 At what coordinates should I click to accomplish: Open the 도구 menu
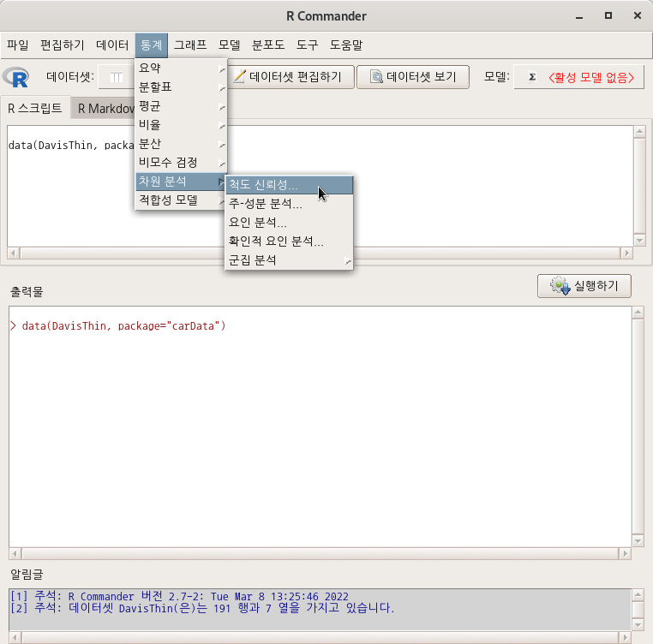click(x=308, y=45)
